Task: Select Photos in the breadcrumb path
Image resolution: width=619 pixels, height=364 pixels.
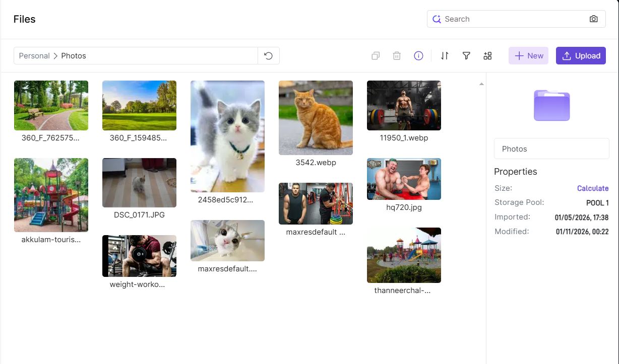Action: click(74, 56)
